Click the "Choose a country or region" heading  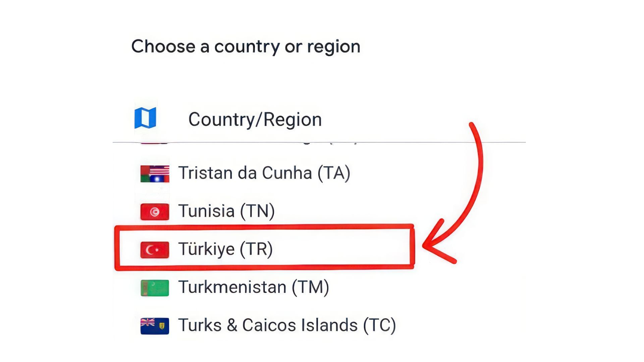coord(246,46)
